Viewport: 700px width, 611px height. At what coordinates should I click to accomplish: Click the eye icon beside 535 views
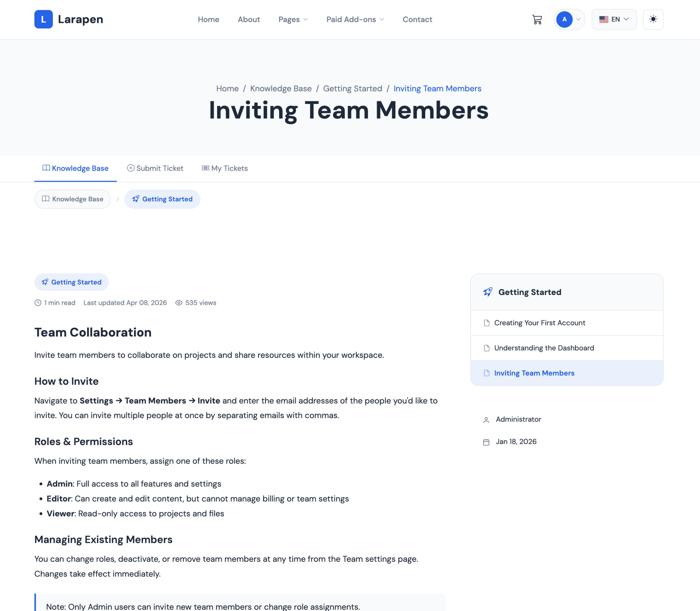(179, 303)
